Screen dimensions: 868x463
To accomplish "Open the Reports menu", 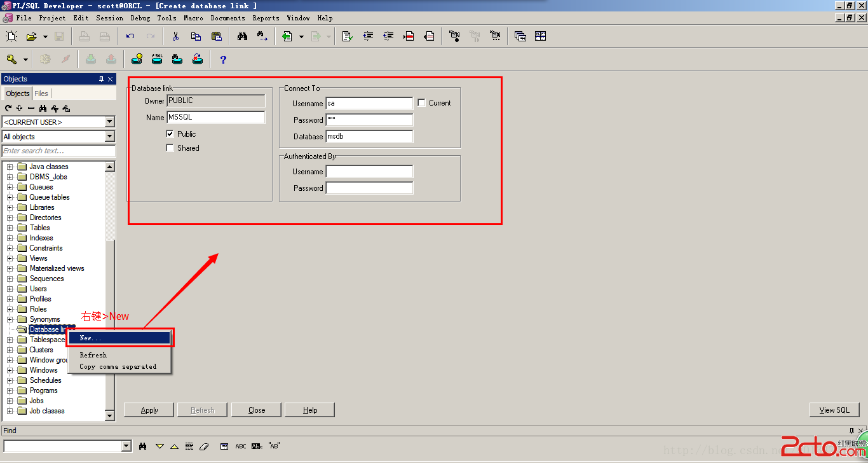I will click(x=266, y=18).
